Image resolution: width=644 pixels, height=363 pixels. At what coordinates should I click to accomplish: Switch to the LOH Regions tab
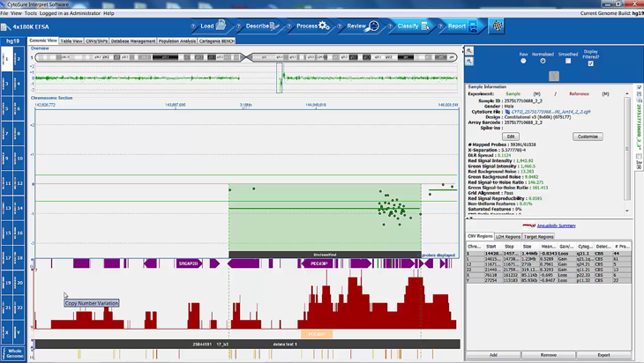pos(507,237)
